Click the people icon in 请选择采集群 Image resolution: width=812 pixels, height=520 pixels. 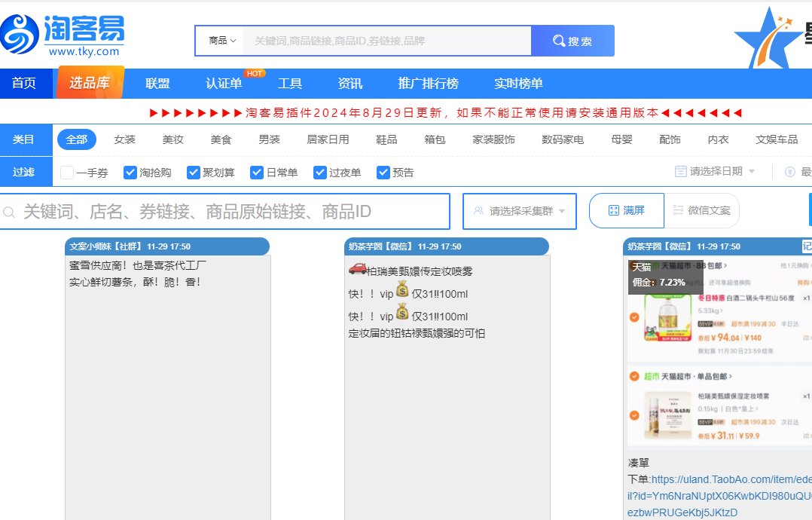click(x=478, y=211)
